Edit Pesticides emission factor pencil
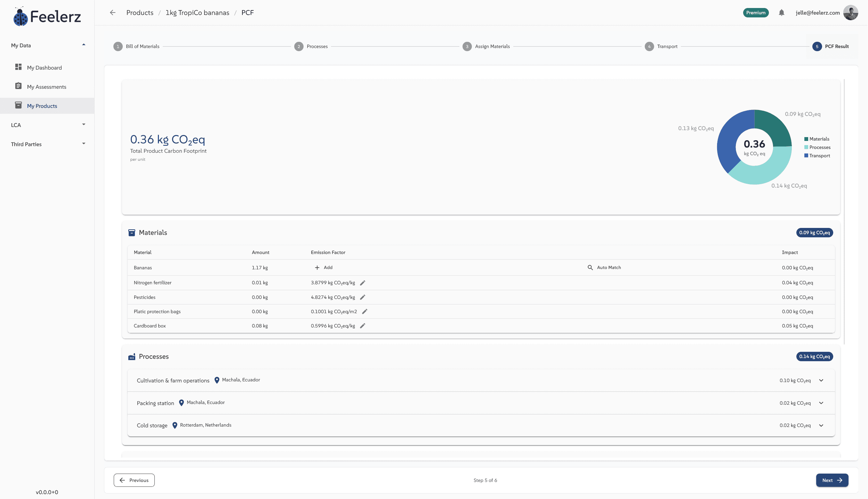This screenshot has height=499, width=868. click(362, 297)
